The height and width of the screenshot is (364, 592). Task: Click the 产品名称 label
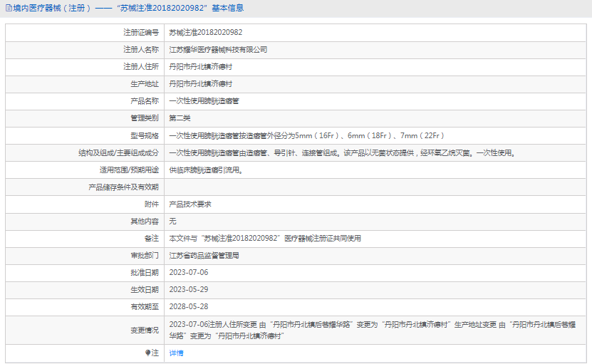coord(145,101)
